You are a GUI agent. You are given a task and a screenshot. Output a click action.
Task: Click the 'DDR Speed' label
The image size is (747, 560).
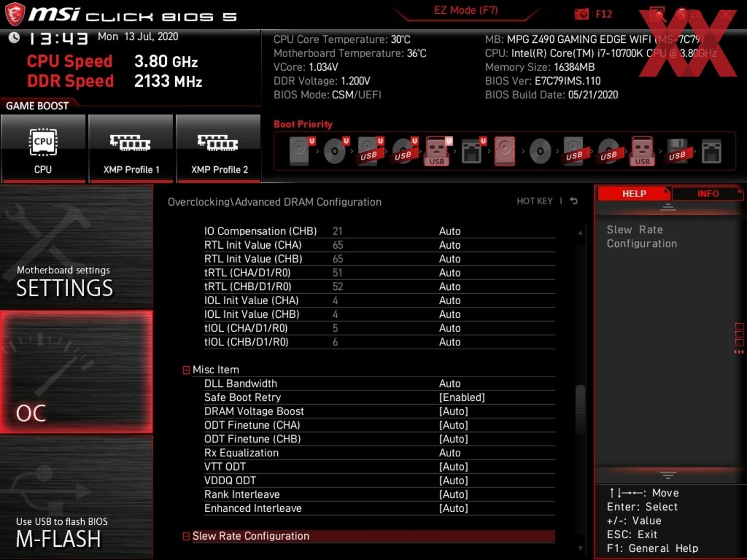point(70,81)
